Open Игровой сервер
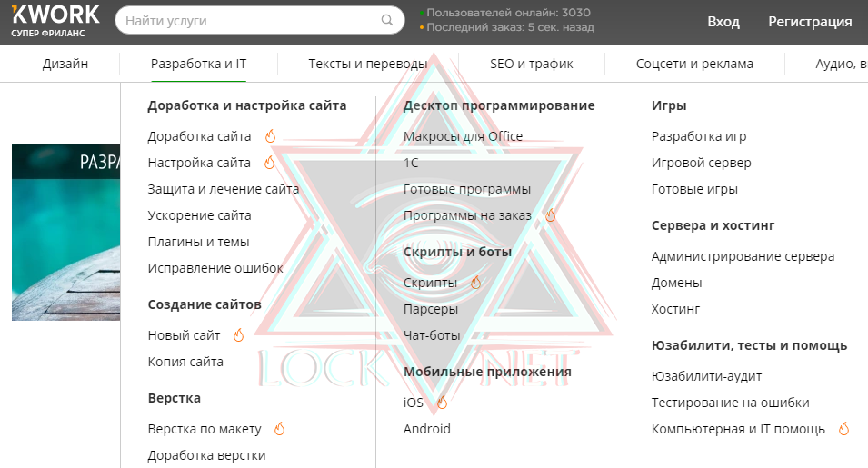Image resolution: width=868 pixels, height=468 pixels. (702, 163)
